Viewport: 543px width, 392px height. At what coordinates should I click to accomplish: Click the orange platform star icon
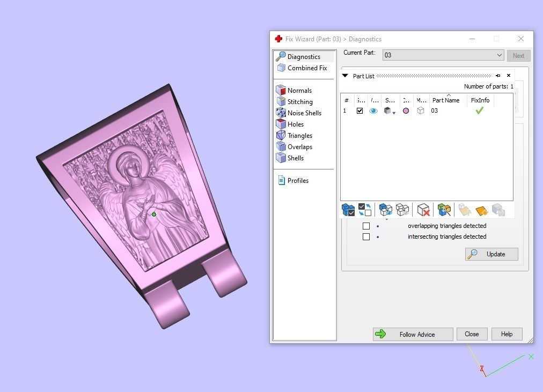[x=482, y=210]
